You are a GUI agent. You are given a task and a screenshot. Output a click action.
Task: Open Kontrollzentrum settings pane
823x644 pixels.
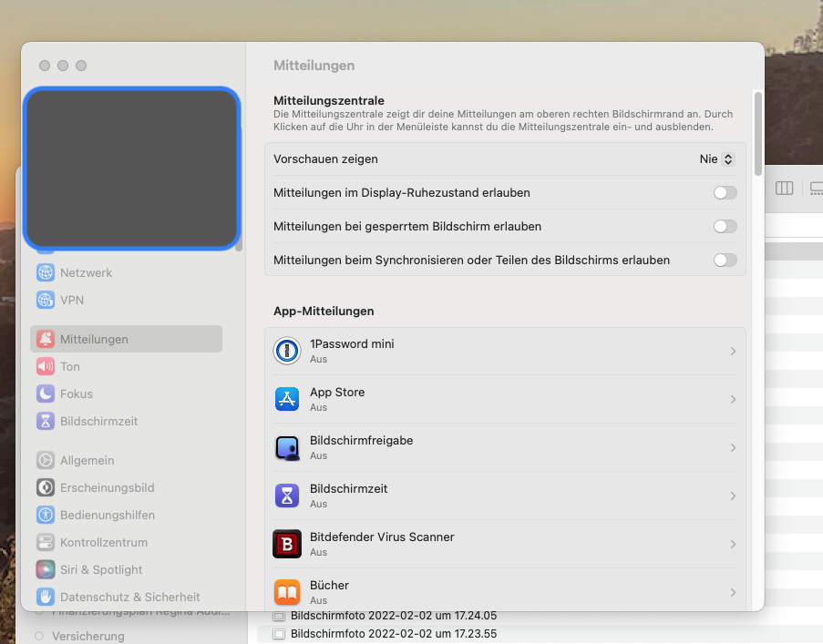[x=103, y=542]
